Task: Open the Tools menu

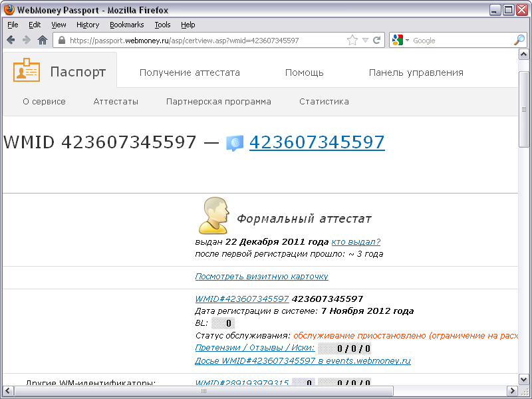Action: [x=162, y=25]
